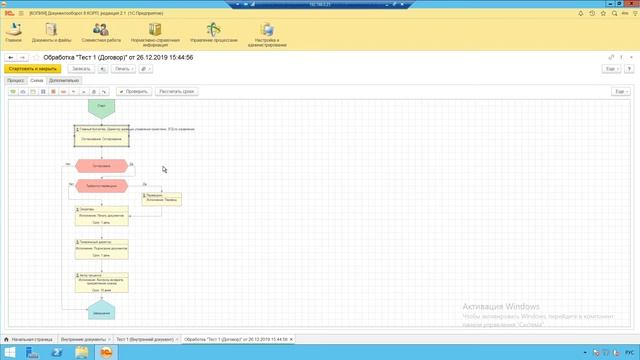Go forward with the right arrow

[23, 58]
